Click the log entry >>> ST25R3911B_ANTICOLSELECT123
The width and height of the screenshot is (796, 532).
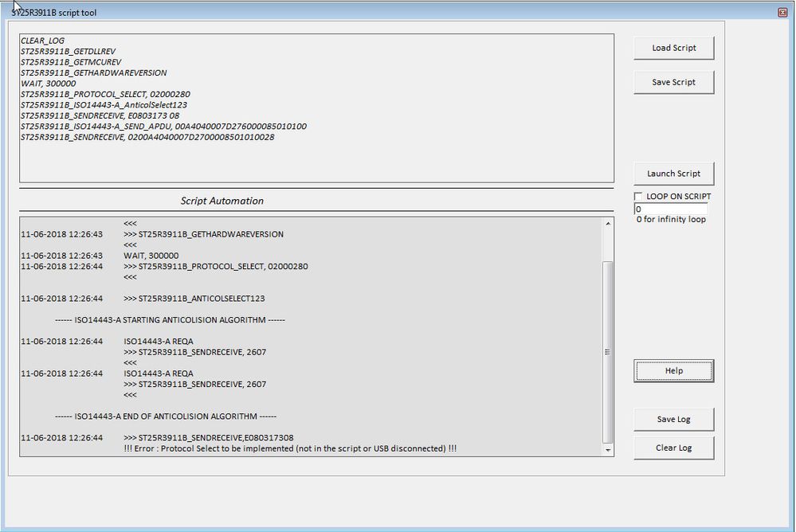[194, 299]
